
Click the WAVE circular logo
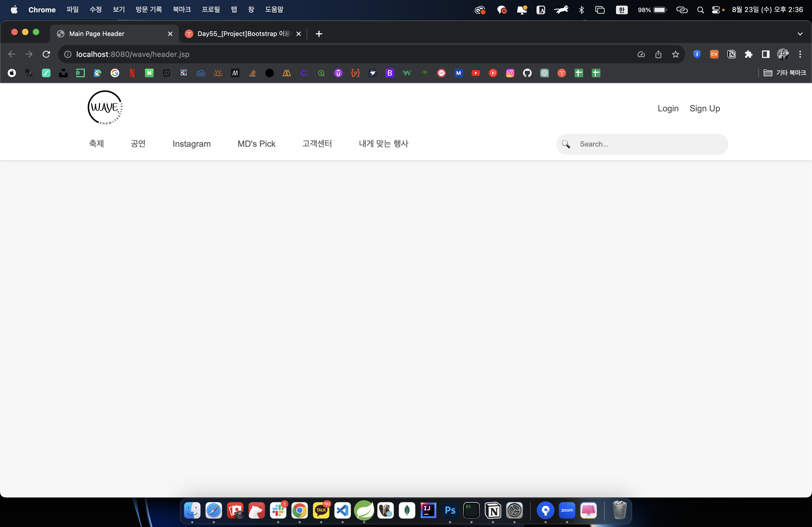point(105,108)
